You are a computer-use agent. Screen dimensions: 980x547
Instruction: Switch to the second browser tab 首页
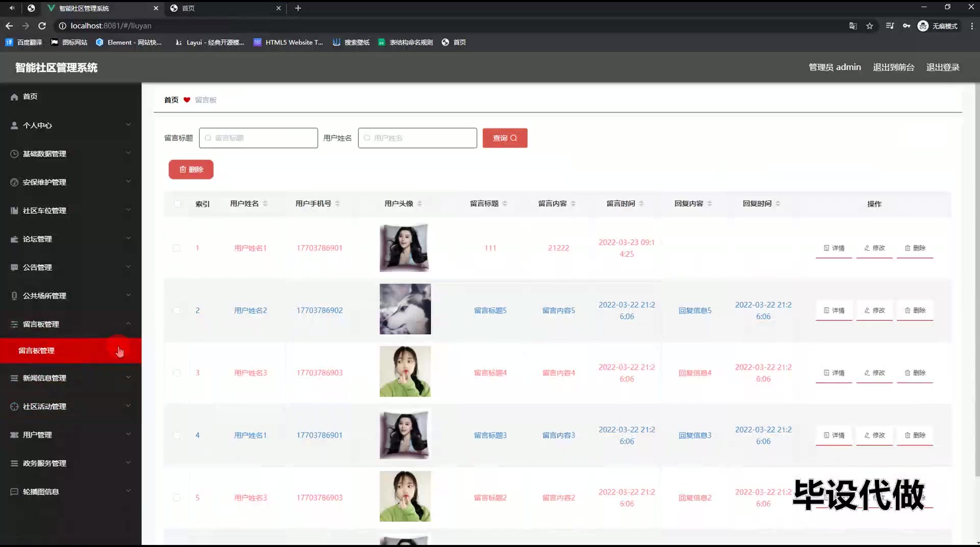[225, 8]
